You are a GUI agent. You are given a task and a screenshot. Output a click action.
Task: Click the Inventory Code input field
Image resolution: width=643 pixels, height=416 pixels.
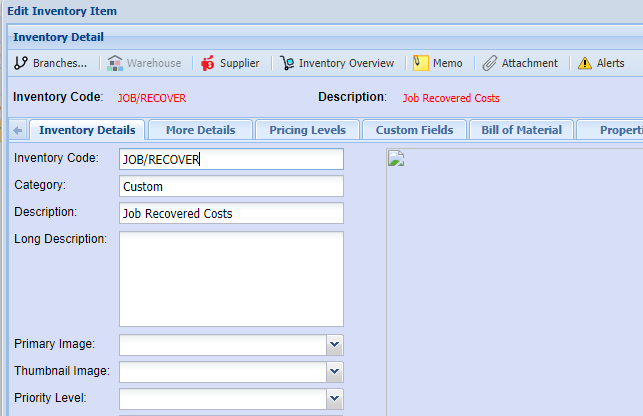pyautogui.click(x=230, y=160)
